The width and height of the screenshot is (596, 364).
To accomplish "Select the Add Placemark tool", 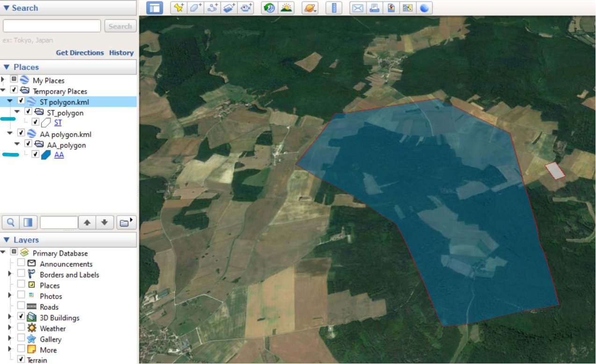I will click(179, 7).
